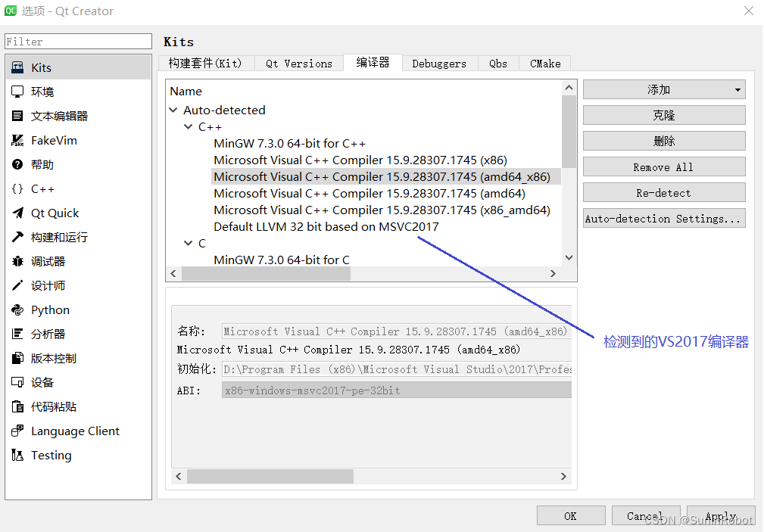Select MSVC Compiler 15.9.28307.1745 (x86) row
This screenshot has width=764, height=532.
click(x=360, y=160)
